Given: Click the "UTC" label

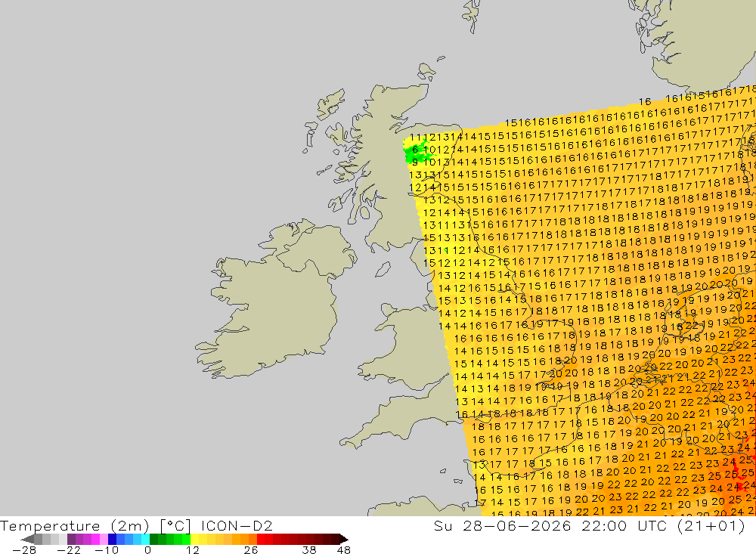Looking at the screenshot, I should (652, 525).
